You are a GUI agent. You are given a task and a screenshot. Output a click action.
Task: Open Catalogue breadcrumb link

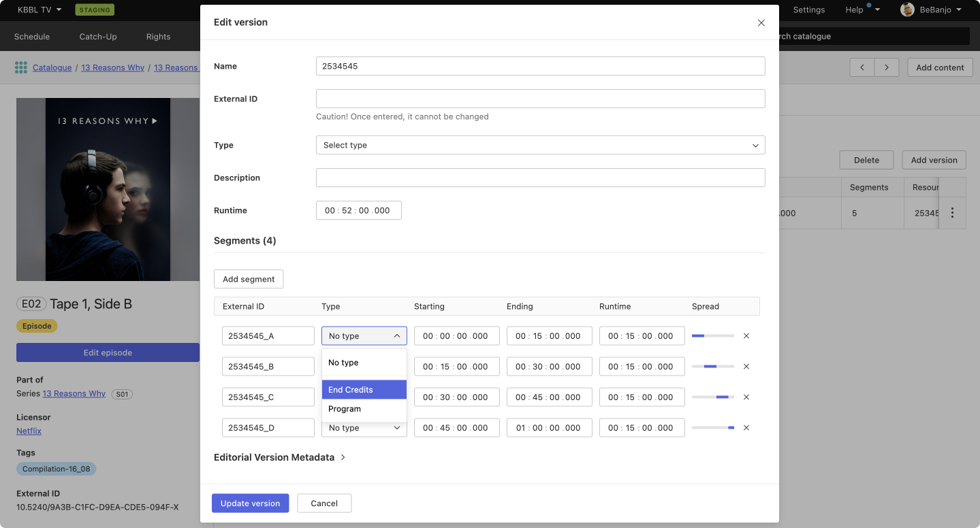click(52, 67)
